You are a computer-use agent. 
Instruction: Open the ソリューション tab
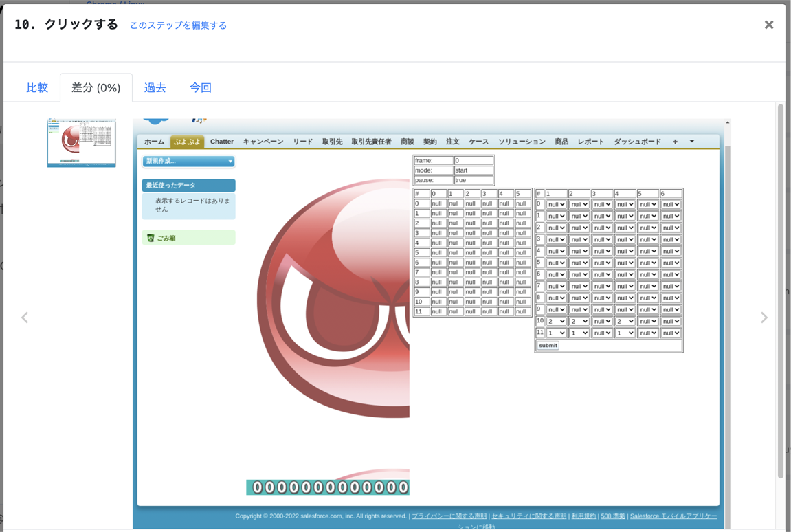[522, 142]
